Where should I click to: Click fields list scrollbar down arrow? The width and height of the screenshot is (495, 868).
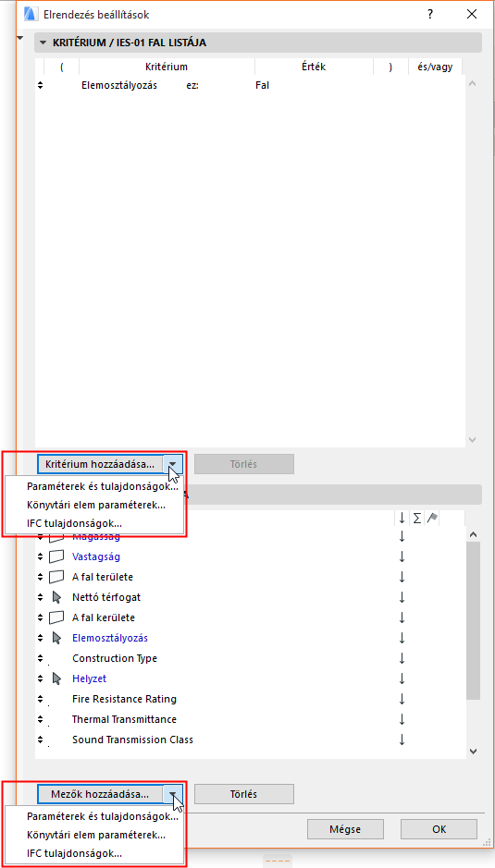[473, 752]
